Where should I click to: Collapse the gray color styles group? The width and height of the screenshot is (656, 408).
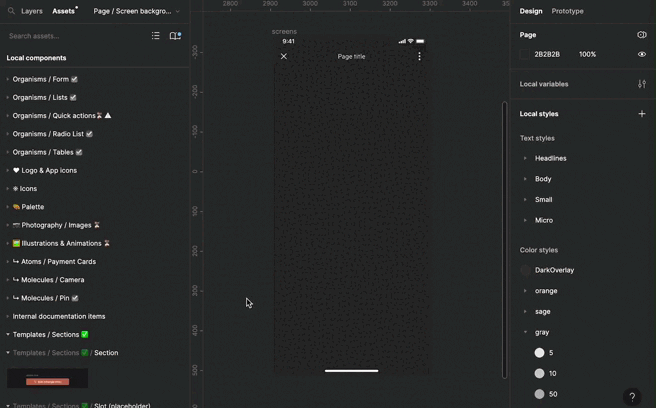pos(526,332)
